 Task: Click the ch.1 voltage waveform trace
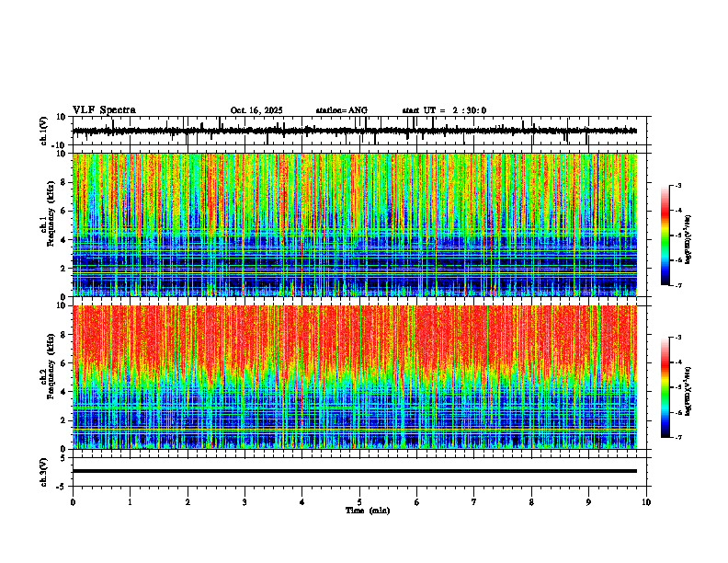(x=354, y=131)
